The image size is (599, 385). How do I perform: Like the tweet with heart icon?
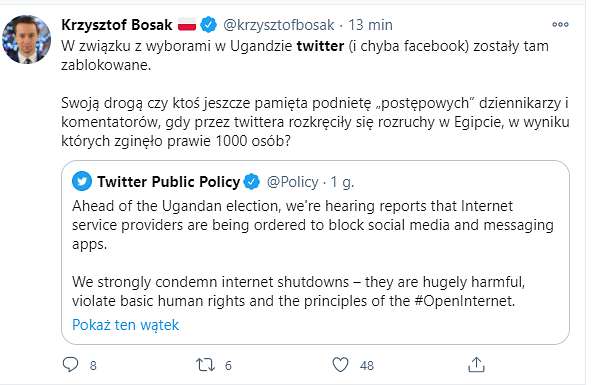click(340, 365)
